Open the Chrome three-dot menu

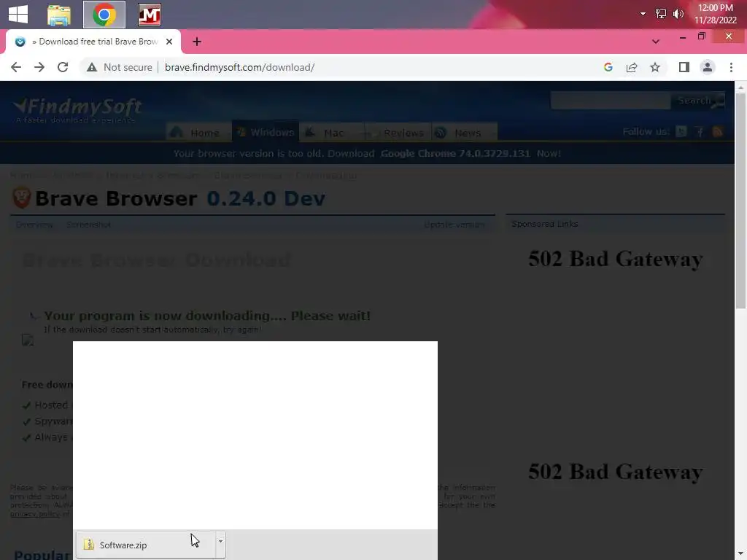731,67
